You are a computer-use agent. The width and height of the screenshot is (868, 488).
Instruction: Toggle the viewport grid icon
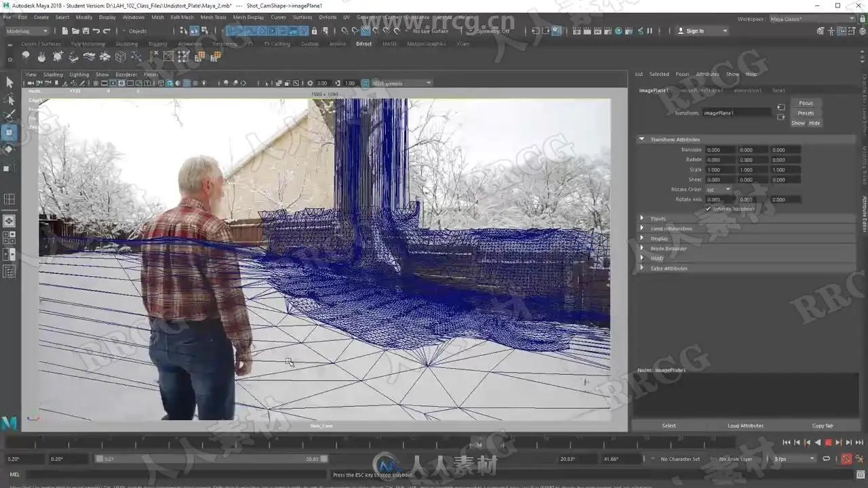coord(96,83)
